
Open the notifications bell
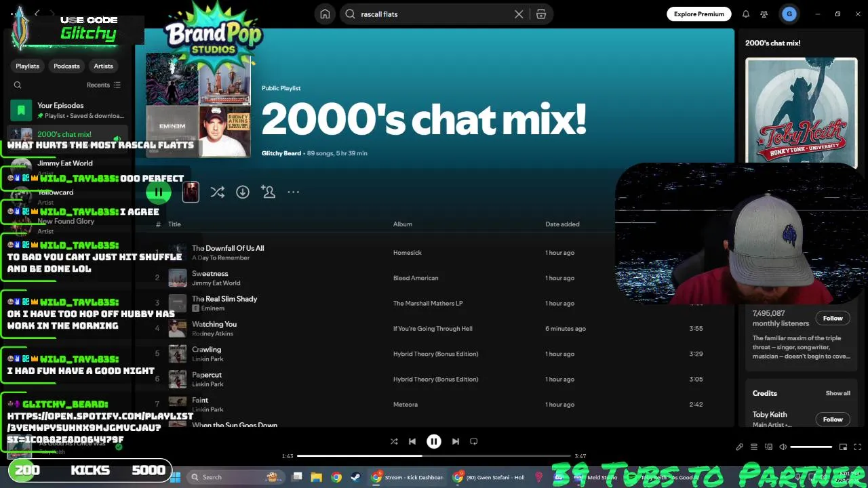tap(746, 14)
